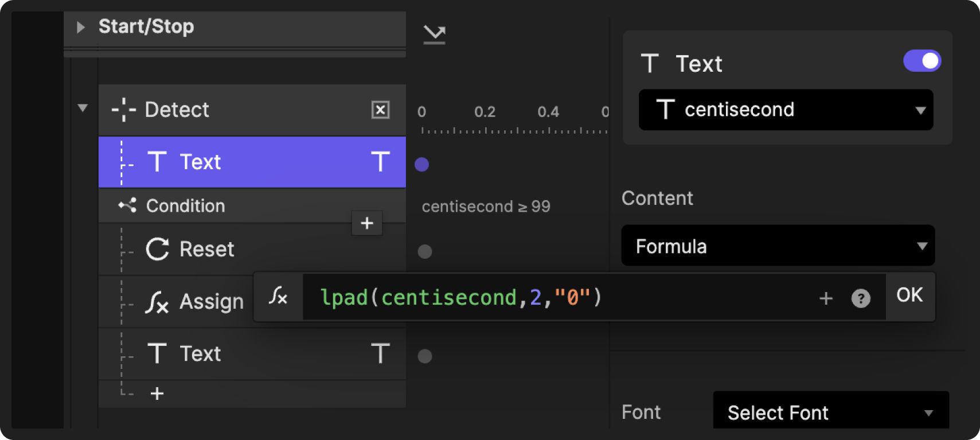Screen dimensions: 980x440
Task: Click the T icon right of highlighted Text row
Action: point(380,162)
